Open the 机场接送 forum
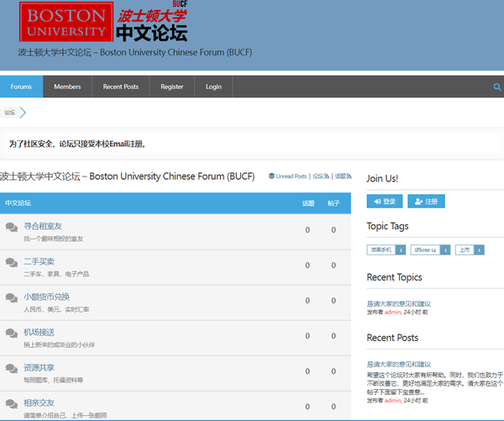The height and width of the screenshot is (421, 504). 39,332
